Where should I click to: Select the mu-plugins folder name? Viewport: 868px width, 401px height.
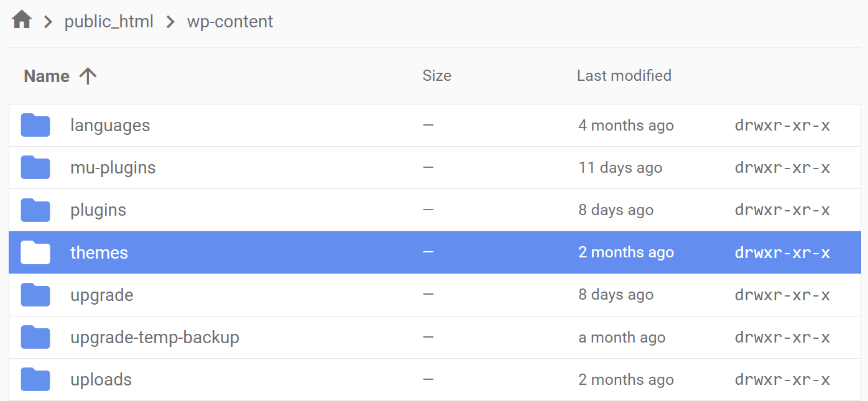pyautogui.click(x=113, y=167)
